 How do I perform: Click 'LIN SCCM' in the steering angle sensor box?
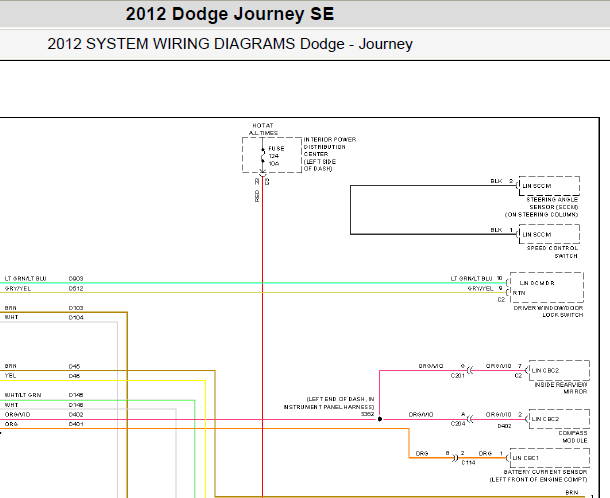pos(537,186)
